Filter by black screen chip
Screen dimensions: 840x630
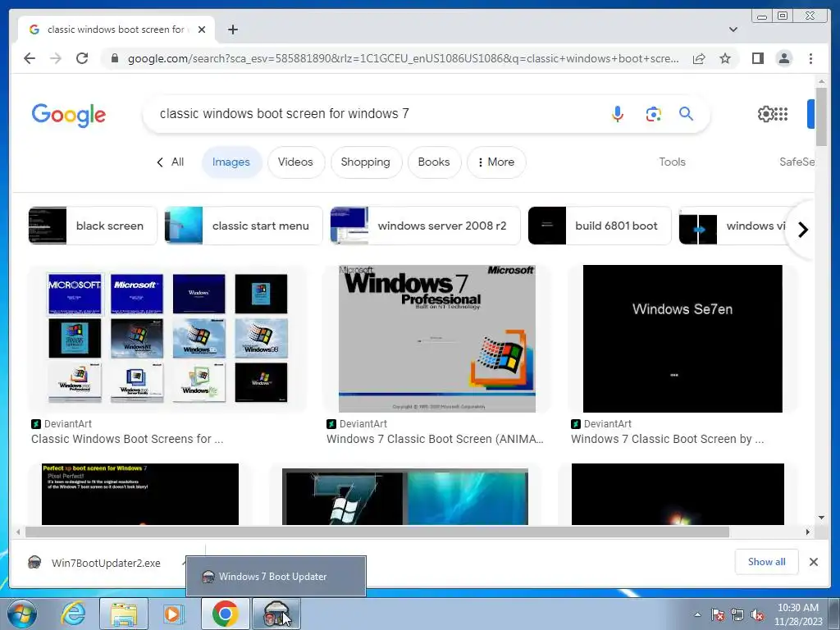coord(93,226)
